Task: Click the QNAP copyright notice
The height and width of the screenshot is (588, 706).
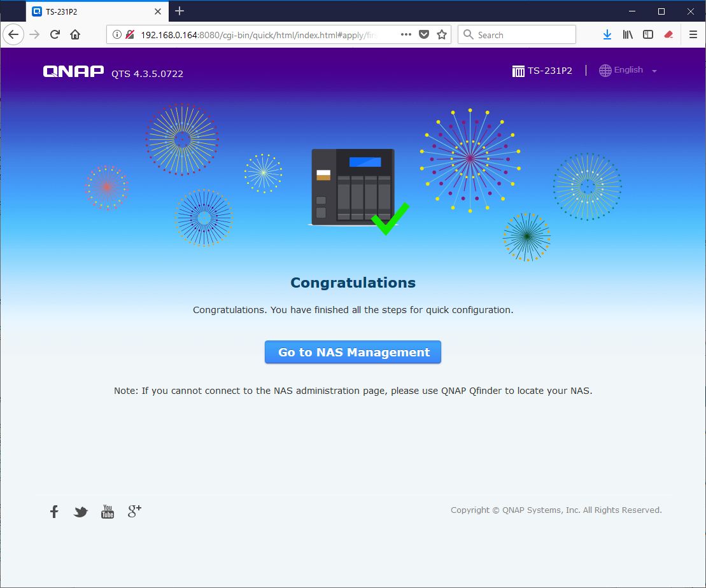Action: 556,510
